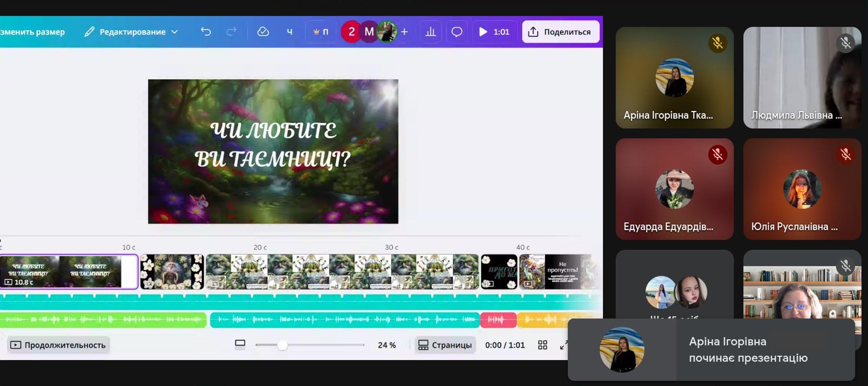Open the comments speech bubble icon

click(x=456, y=32)
